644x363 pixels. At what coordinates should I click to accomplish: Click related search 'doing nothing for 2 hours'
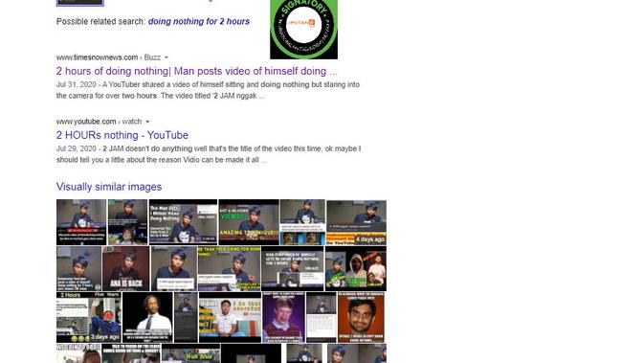(x=199, y=21)
